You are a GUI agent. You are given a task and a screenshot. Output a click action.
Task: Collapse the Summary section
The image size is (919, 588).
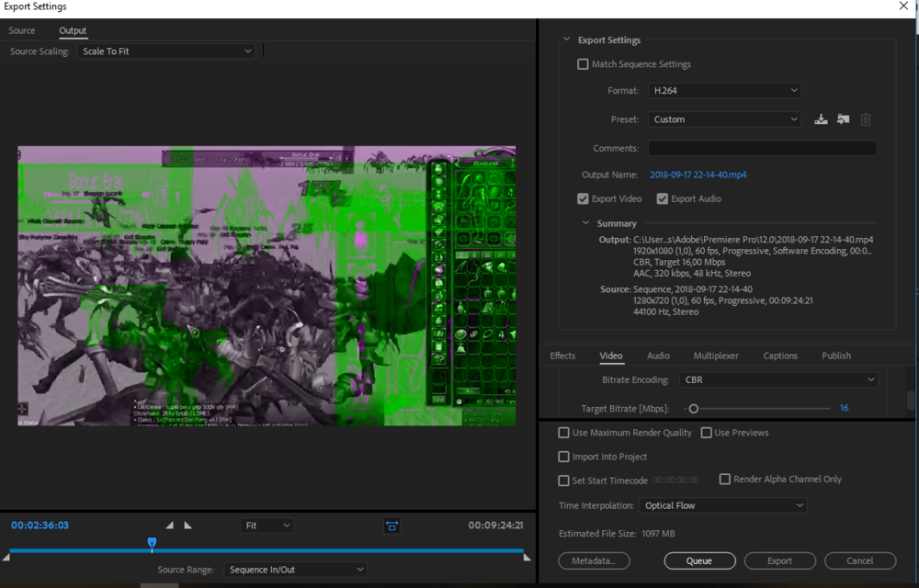click(x=585, y=223)
